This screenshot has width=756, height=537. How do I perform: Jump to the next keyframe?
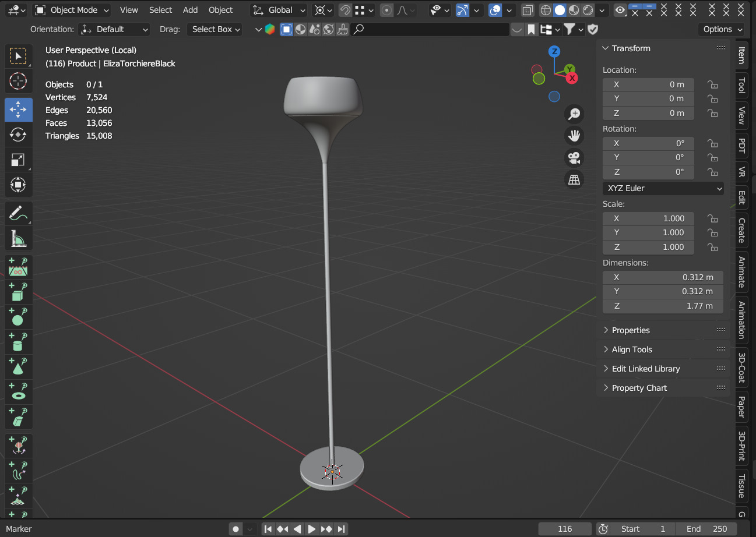(326, 529)
